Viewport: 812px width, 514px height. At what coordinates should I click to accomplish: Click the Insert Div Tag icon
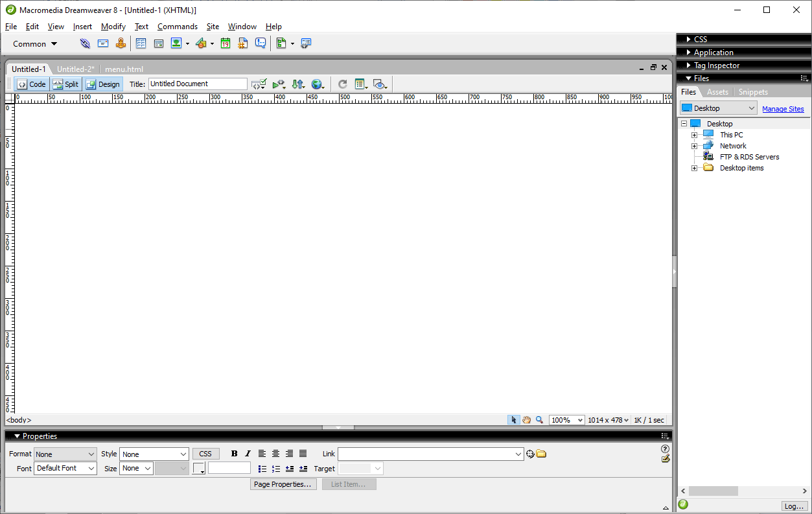(158, 43)
